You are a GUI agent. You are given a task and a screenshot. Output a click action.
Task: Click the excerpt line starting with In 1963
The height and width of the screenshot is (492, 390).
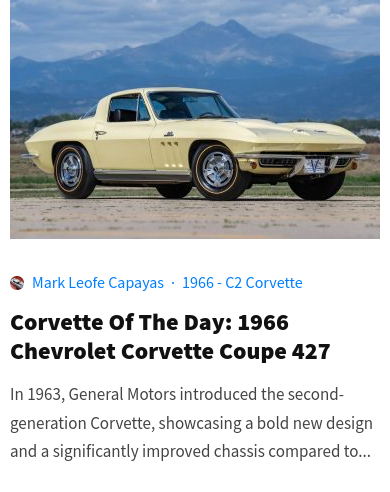click(177, 394)
